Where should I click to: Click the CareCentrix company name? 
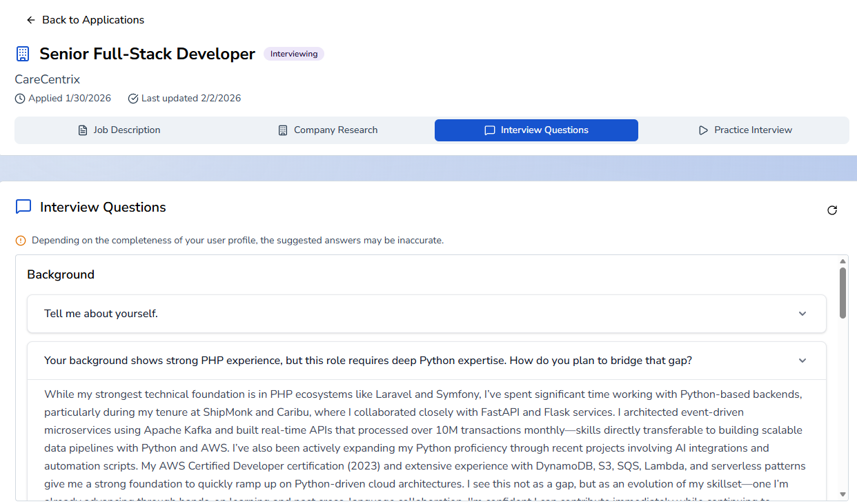pos(48,79)
